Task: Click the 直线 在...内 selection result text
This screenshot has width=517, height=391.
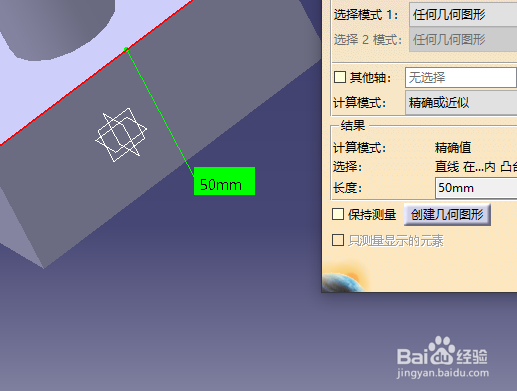Action: click(476, 167)
